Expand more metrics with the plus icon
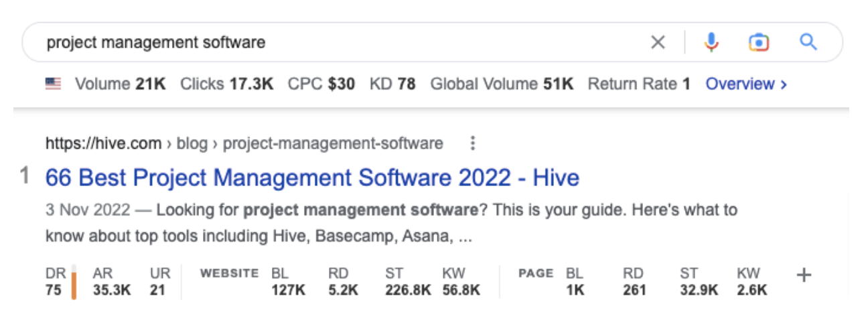Screen dimensions: 868x324 coord(804,275)
